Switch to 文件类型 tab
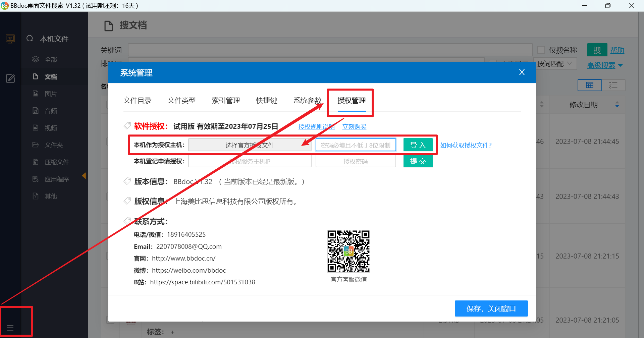Image resolution: width=644 pixels, height=338 pixels. pos(182,100)
